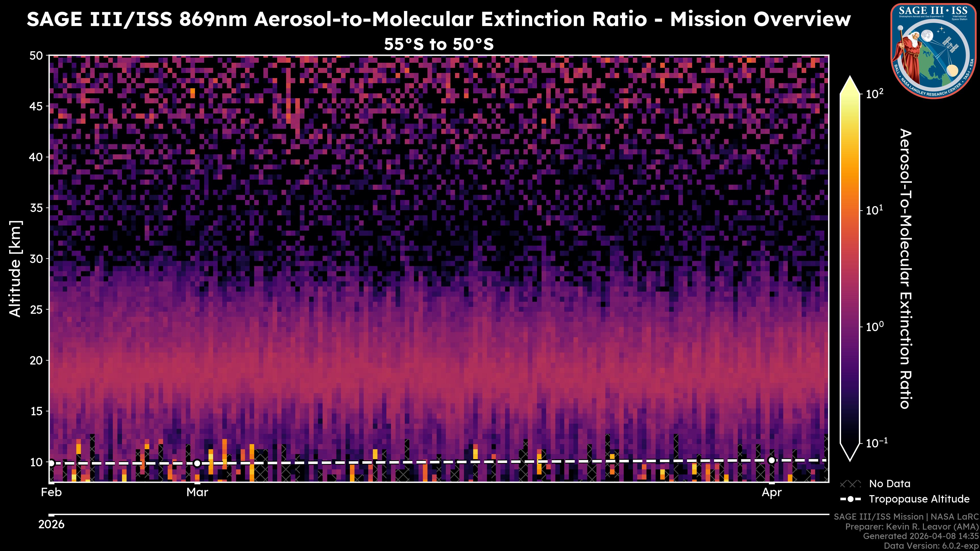This screenshot has width=980, height=551.
Task: Click the 55°S to 50°S subtitle
Action: pyautogui.click(x=439, y=44)
